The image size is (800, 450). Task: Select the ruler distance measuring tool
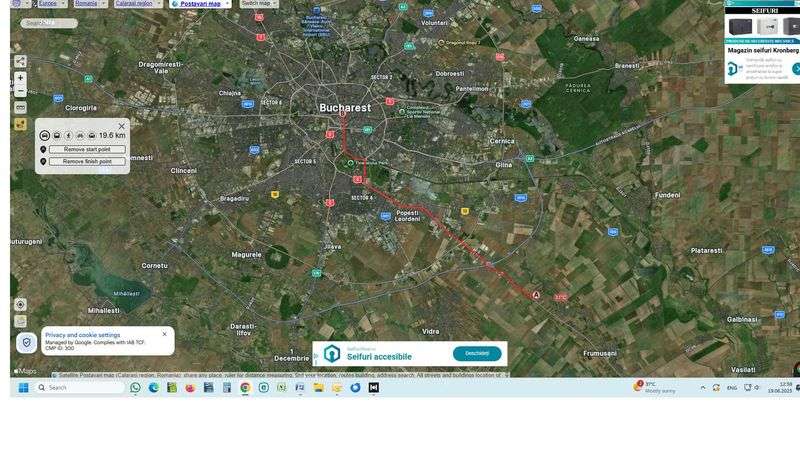[x=20, y=108]
